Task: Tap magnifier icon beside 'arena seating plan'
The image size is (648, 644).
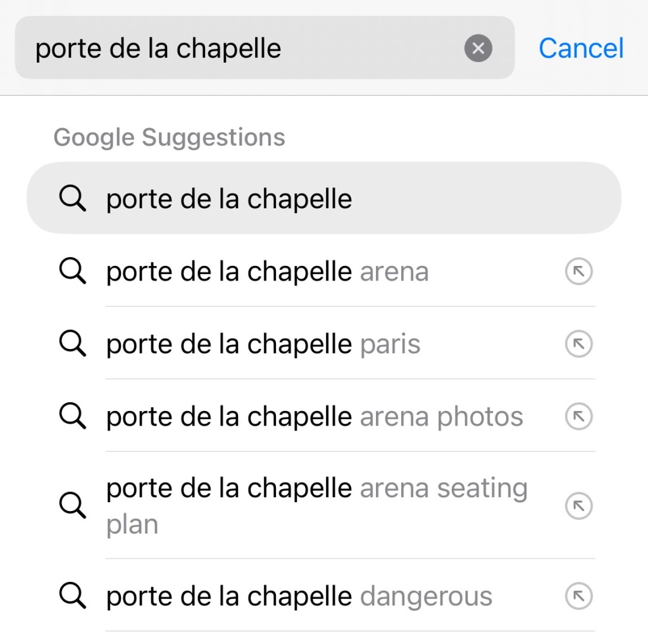Action: pyautogui.click(x=73, y=505)
